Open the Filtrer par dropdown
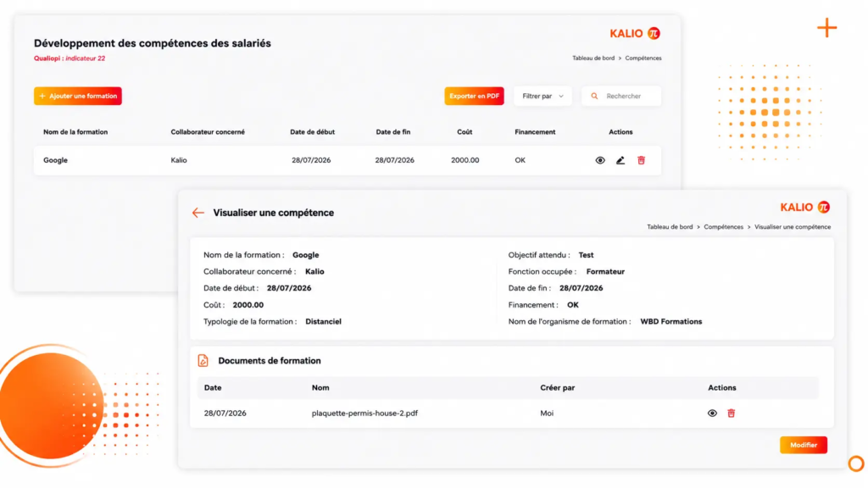 tap(542, 97)
